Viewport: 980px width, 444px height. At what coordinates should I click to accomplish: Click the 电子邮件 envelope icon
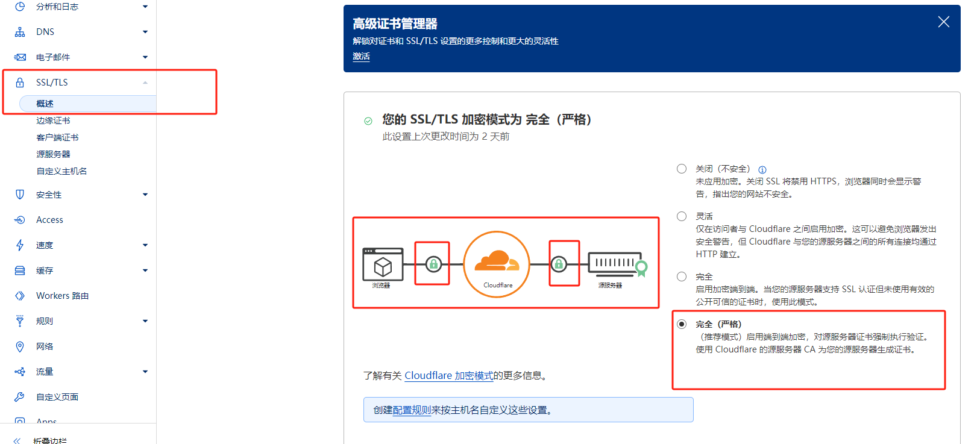(20, 57)
